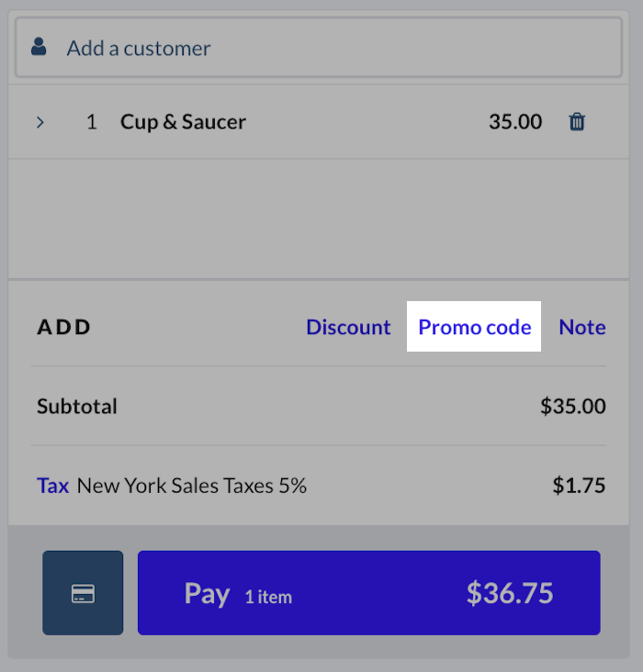Click the quantity 1 of Cup & Saucer
Screen dimensions: 643x672
coord(91,122)
